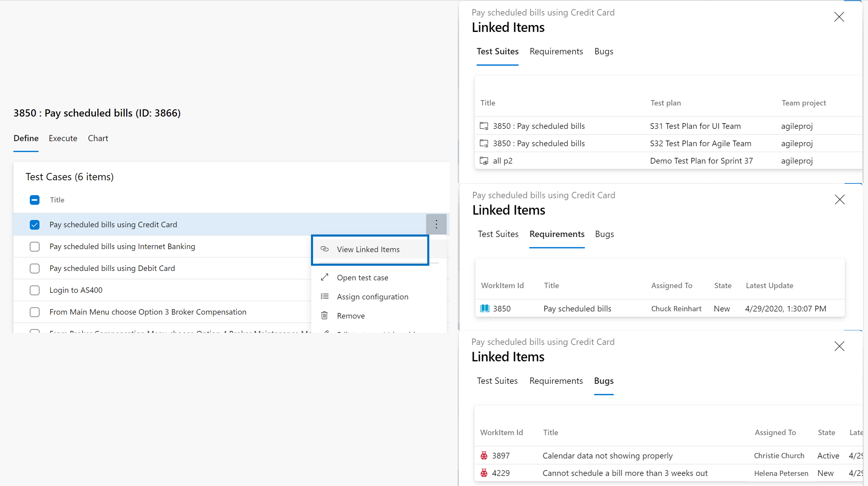Toggle checkbox for Pay scheduled bills using Credit Card
868x486 pixels.
click(x=34, y=224)
